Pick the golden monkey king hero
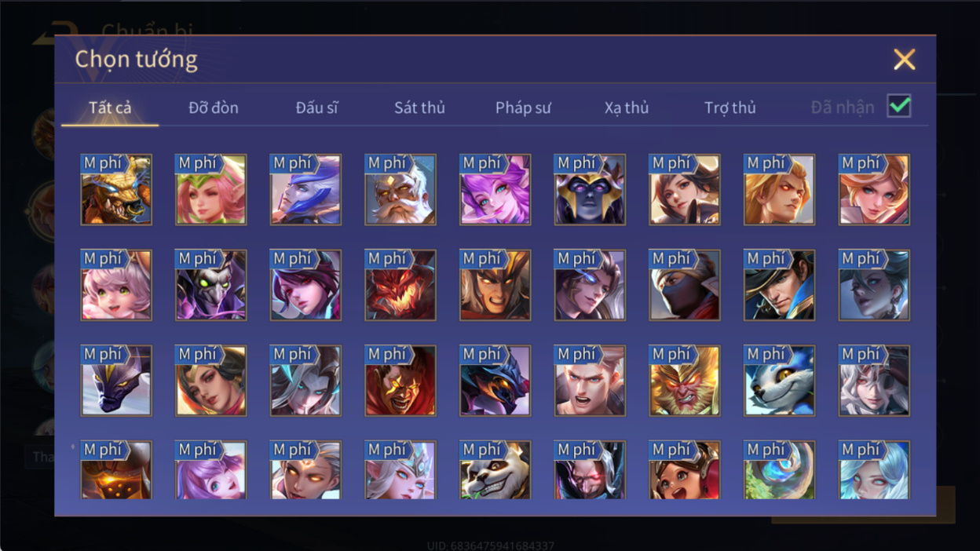980x551 pixels. (x=685, y=381)
